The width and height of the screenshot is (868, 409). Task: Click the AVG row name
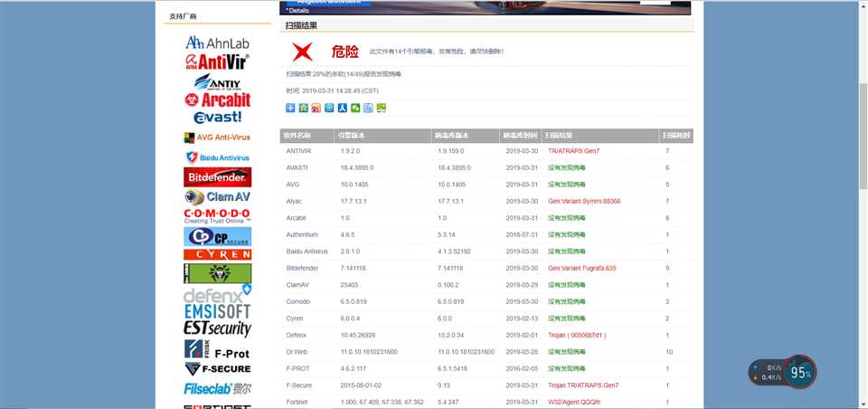292,184
